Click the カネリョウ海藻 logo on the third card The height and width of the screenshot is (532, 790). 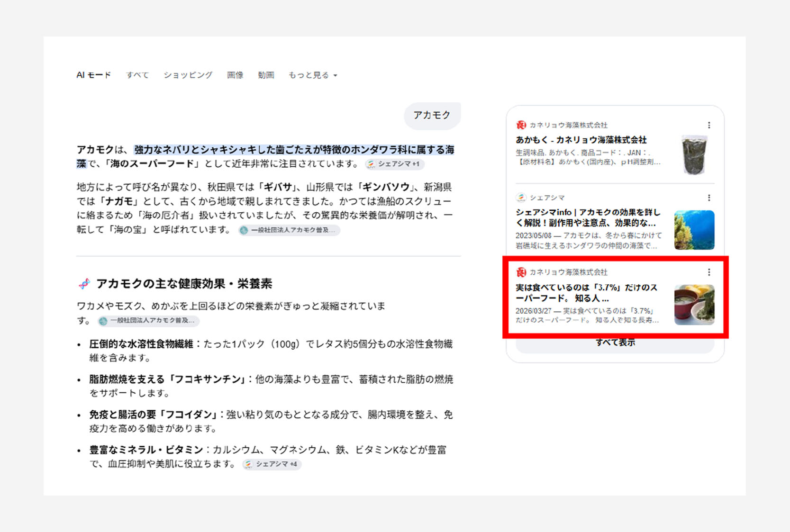[x=521, y=272]
